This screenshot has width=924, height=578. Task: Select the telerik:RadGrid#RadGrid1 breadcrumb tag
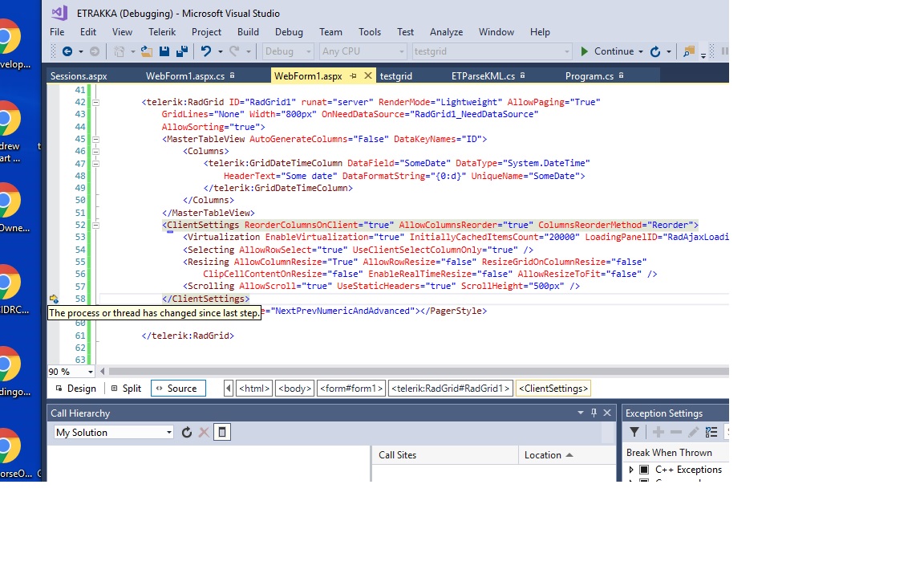[450, 389]
